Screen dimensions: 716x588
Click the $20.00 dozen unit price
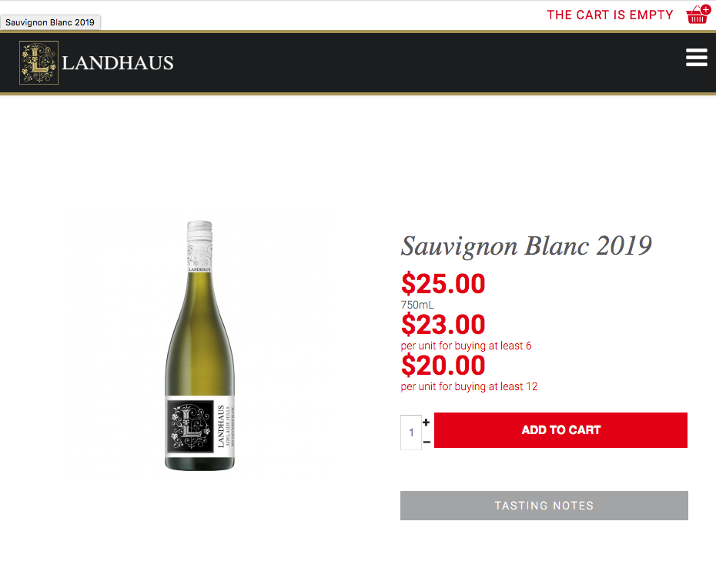click(443, 365)
